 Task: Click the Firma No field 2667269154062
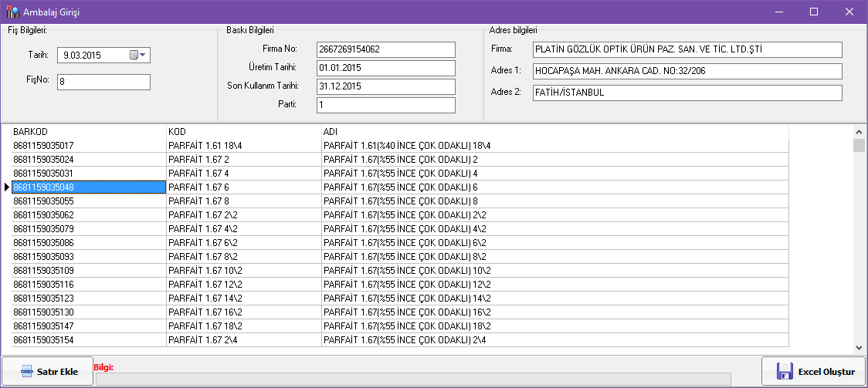click(386, 49)
